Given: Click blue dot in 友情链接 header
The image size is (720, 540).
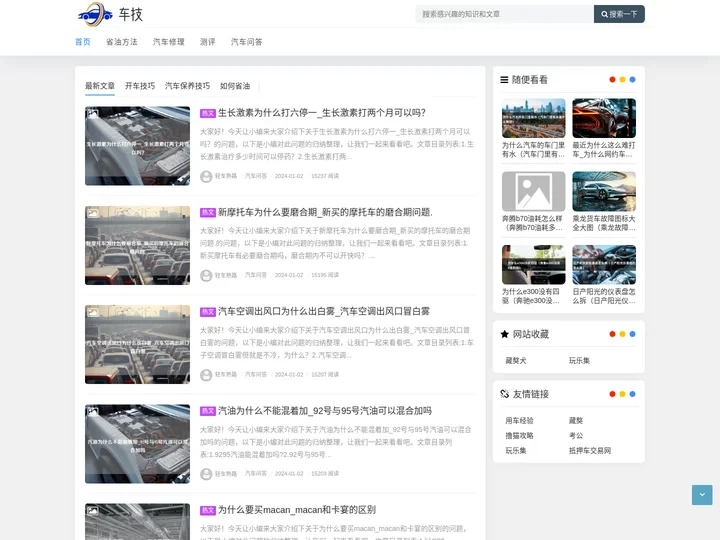Looking at the screenshot, I should point(632,394).
